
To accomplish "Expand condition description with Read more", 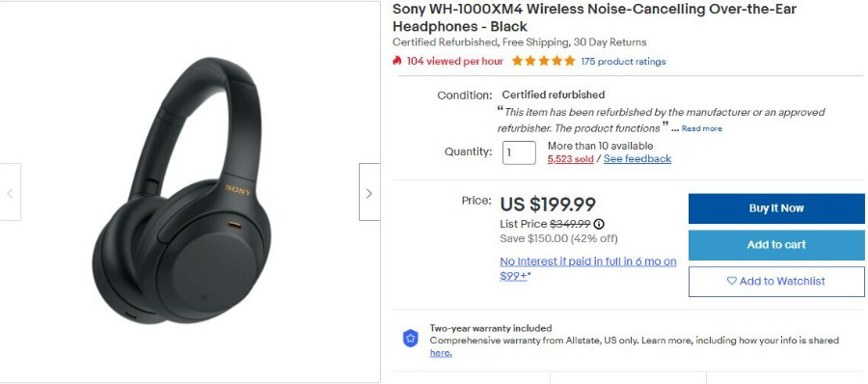I will click(701, 128).
